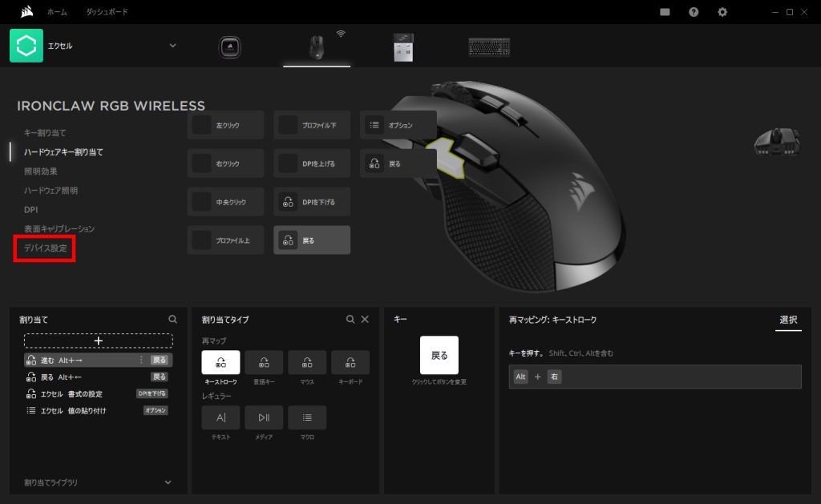Select the 中央クリック button tile
Screen dimensions: 821x504
[225, 202]
